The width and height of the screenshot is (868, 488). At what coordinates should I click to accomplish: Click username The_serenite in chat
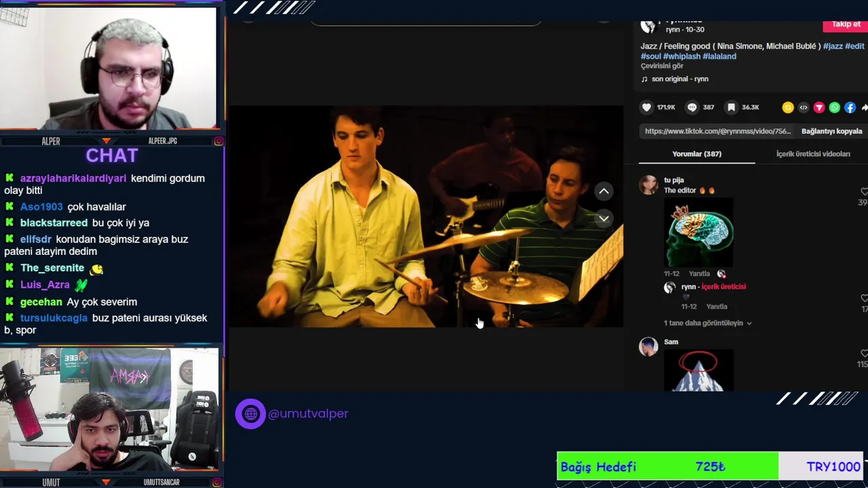coord(52,268)
